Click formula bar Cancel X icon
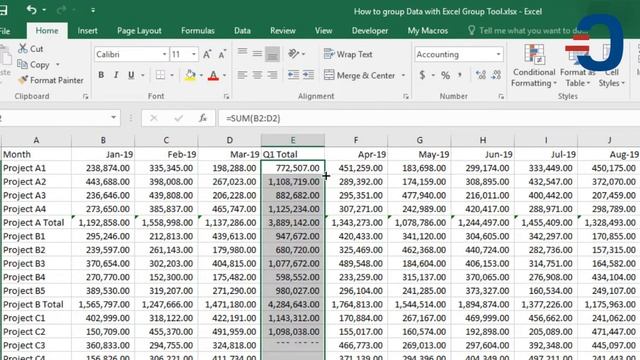This screenshot has height=360, width=640. pyautogui.click(x=153, y=118)
